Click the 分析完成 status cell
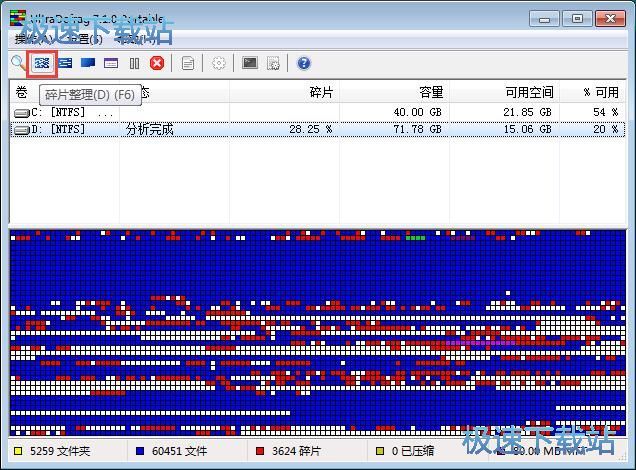Screen dimensions: 636x470 [x=150, y=129]
